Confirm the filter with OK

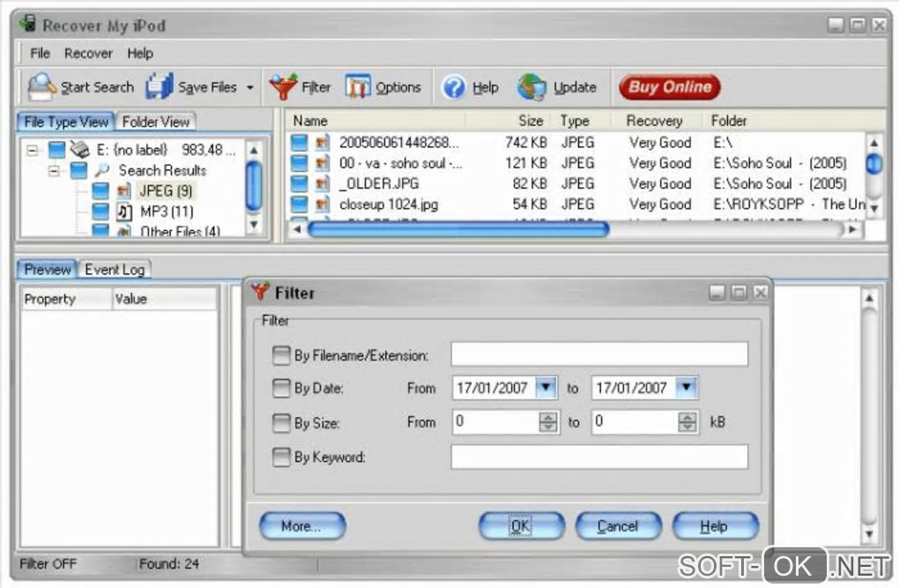521,526
